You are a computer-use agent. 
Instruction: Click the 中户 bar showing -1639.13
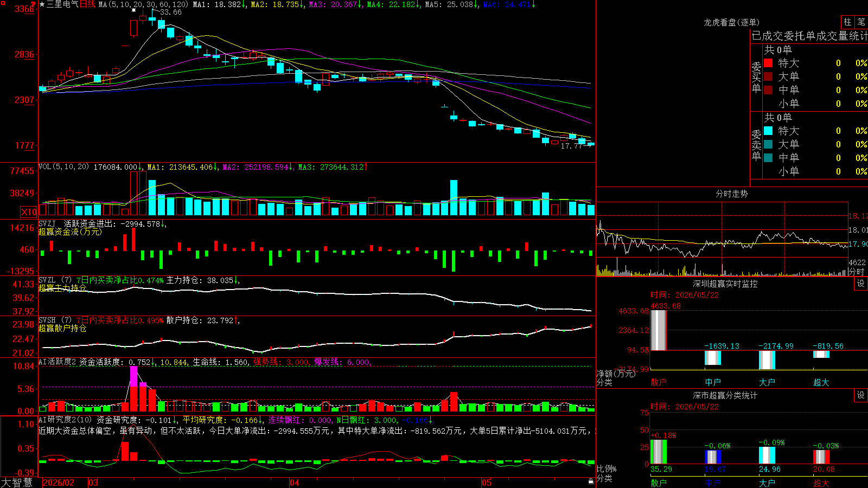(x=713, y=358)
